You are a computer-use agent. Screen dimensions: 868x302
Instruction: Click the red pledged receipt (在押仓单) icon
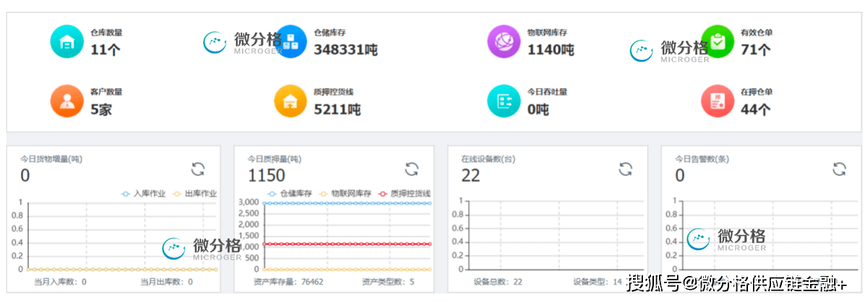pyautogui.click(x=718, y=102)
